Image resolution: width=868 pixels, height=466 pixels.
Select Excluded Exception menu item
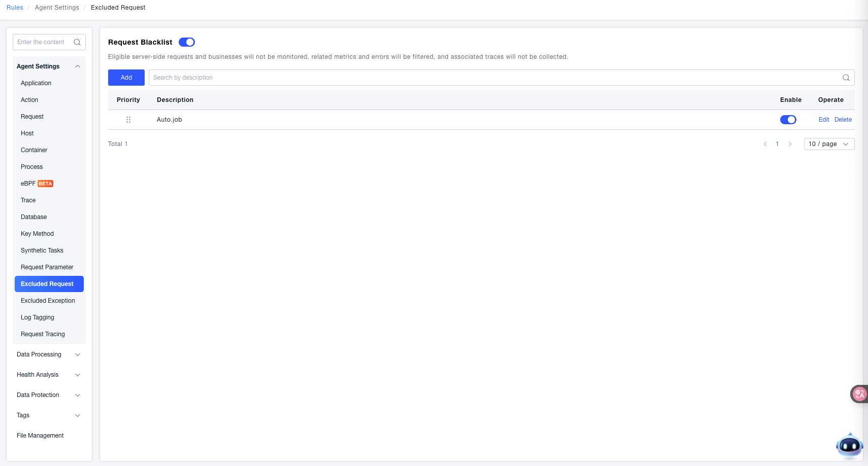point(48,301)
